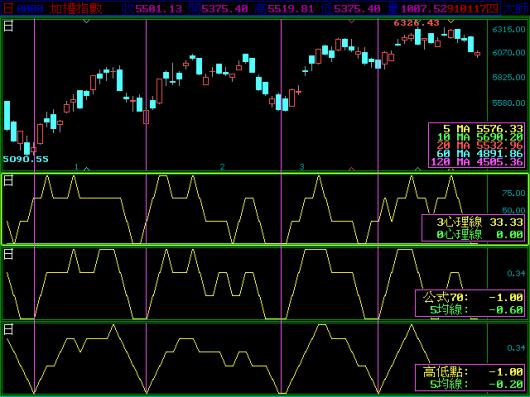Click the 日 period icon in candlestick panel
530x397 pixels.
pyautogui.click(x=8, y=26)
